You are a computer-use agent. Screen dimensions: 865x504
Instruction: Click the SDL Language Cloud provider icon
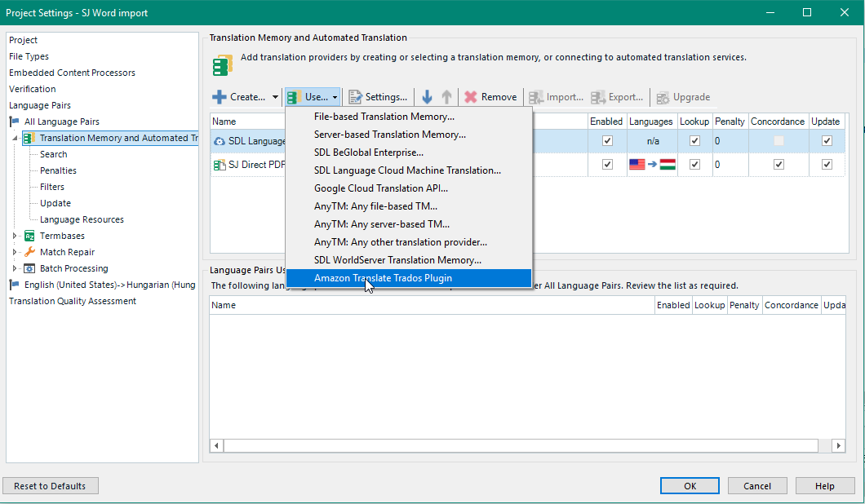pyautogui.click(x=219, y=141)
